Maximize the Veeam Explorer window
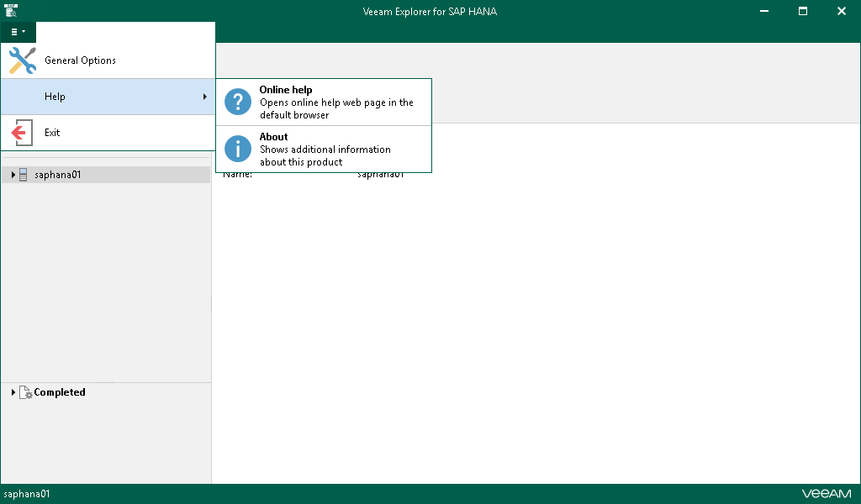This screenshot has width=861, height=504. (x=803, y=11)
